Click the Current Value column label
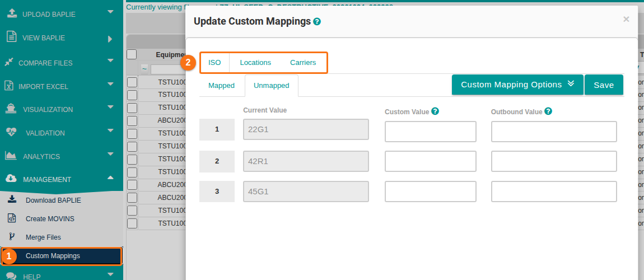 coord(265,110)
